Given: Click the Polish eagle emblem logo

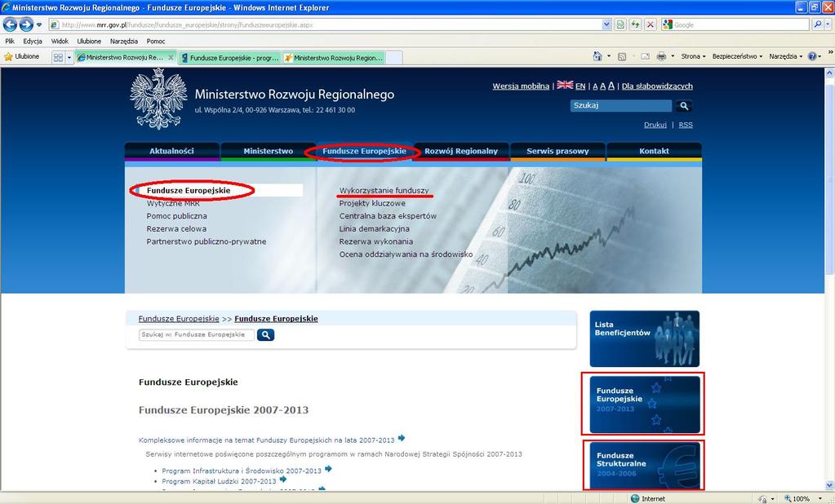Looking at the screenshot, I should click(x=158, y=99).
